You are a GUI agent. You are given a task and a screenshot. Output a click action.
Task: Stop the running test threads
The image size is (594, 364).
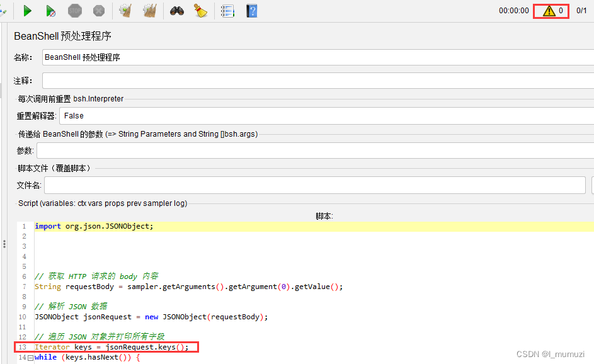tap(75, 11)
